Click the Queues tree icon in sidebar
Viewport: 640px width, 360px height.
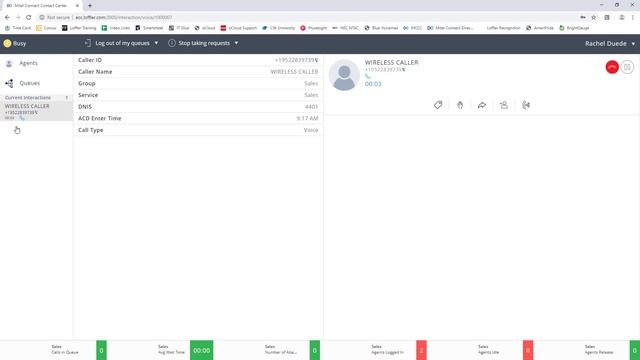pos(9,83)
